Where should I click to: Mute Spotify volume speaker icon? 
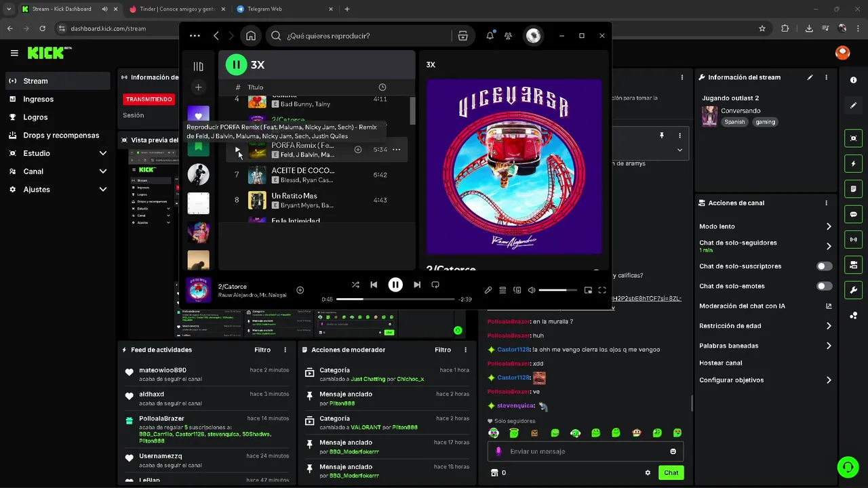(532, 290)
